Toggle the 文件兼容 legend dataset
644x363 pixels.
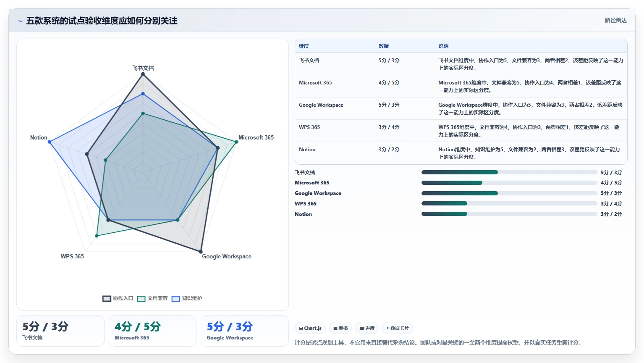pos(152,298)
